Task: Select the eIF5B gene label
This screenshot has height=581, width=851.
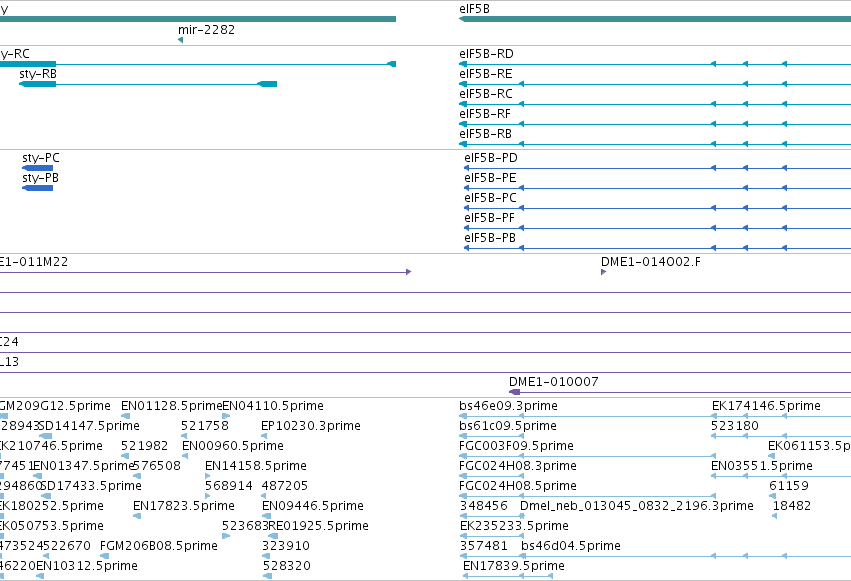Action: click(474, 9)
